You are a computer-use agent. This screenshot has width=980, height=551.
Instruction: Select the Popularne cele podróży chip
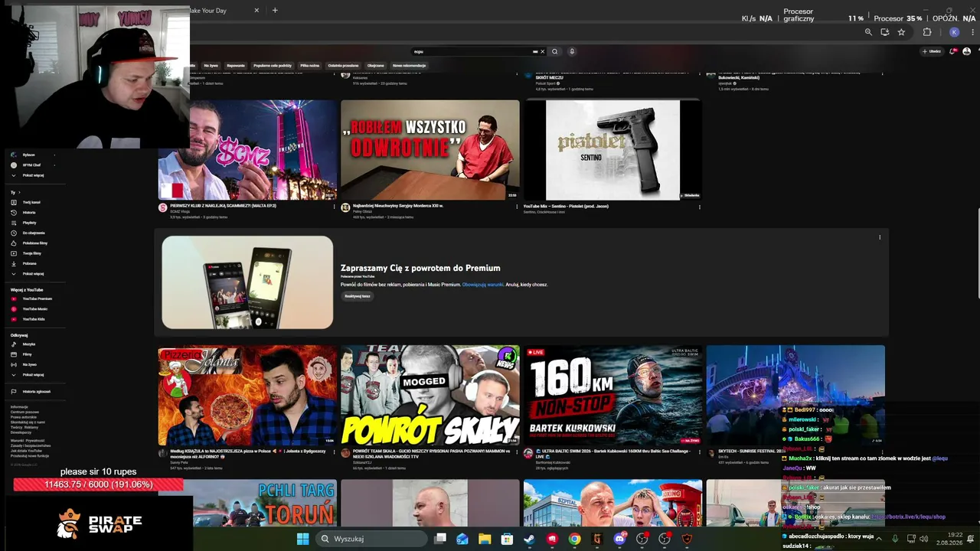point(273,66)
